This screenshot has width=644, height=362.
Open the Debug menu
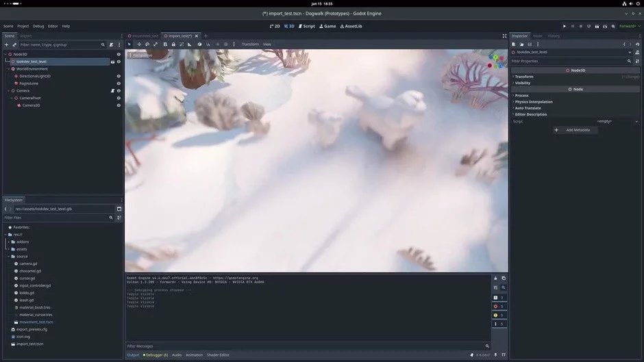pos(38,26)
